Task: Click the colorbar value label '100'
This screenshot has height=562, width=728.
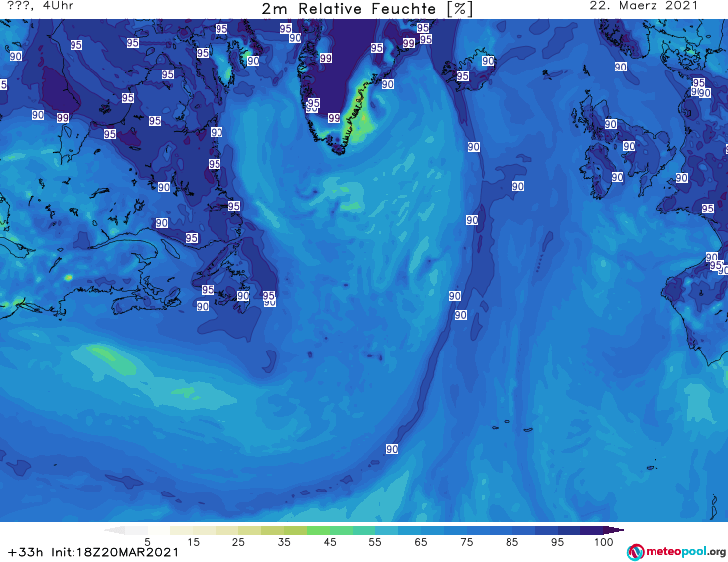Action: (604, 542)
